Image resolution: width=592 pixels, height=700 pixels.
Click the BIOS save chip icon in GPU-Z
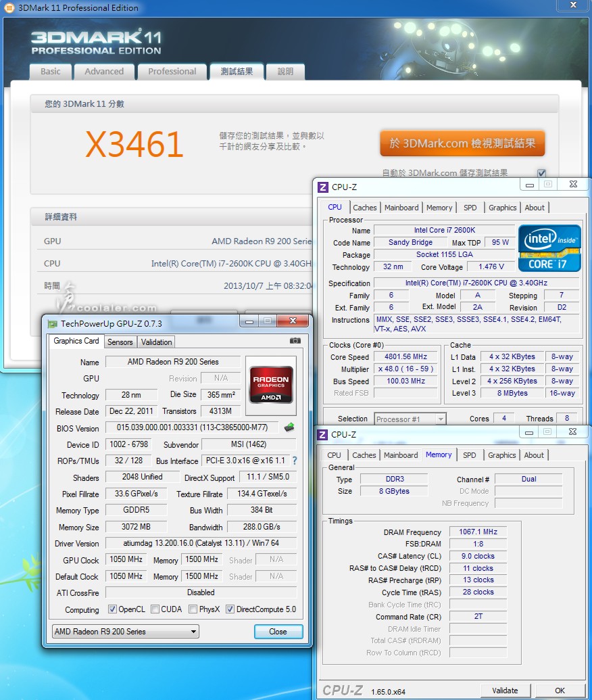click(289, 427)
